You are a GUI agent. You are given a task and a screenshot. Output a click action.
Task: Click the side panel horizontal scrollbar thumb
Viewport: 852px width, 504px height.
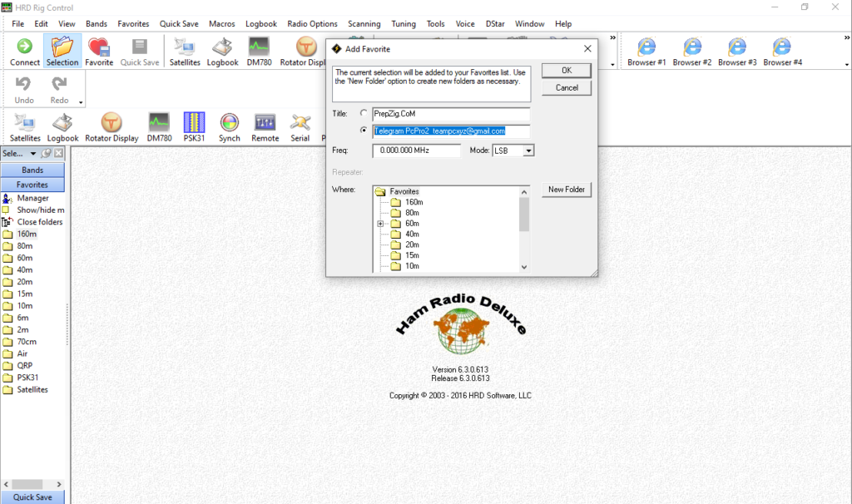pyautogui.click(x=27, y=484)
